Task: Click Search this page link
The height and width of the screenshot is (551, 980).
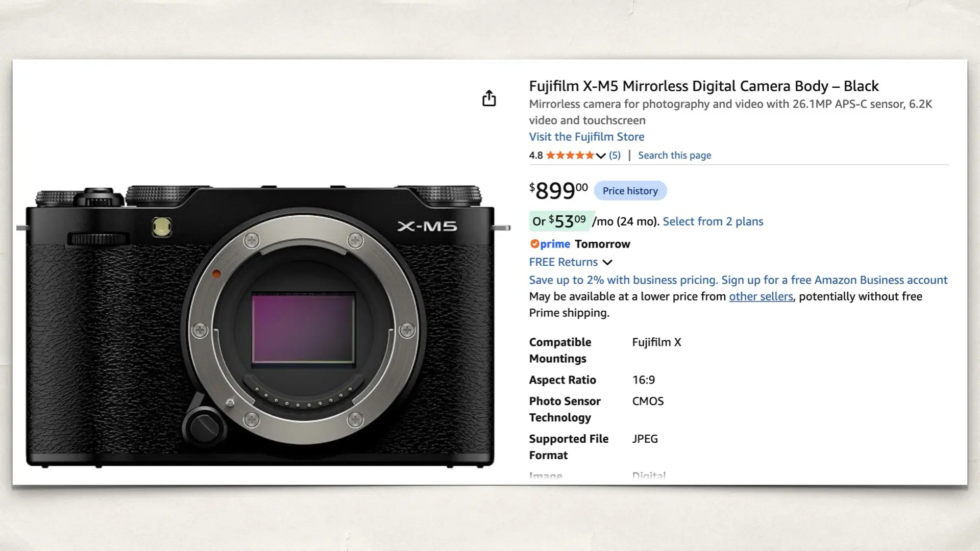Action: coord(674,155)
